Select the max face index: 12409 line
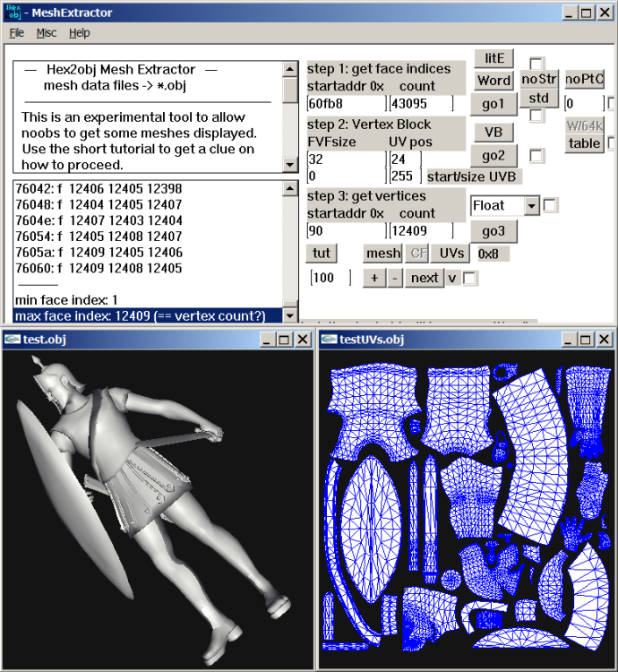This screenshot has width=618, height=672. pos(148,316)
